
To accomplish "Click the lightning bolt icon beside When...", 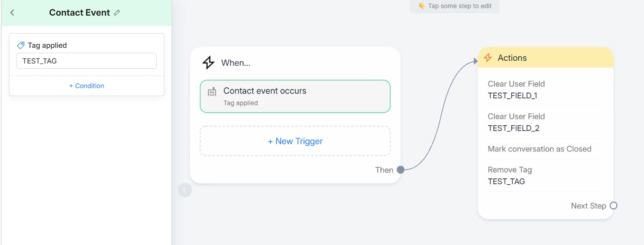I will [208, 63].
